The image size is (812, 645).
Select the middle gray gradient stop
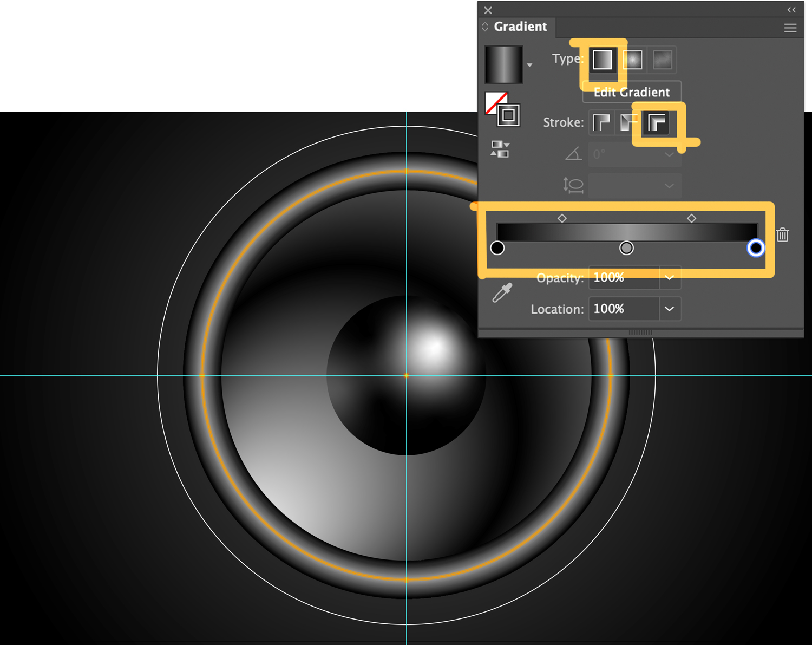[x=626, y=248]
